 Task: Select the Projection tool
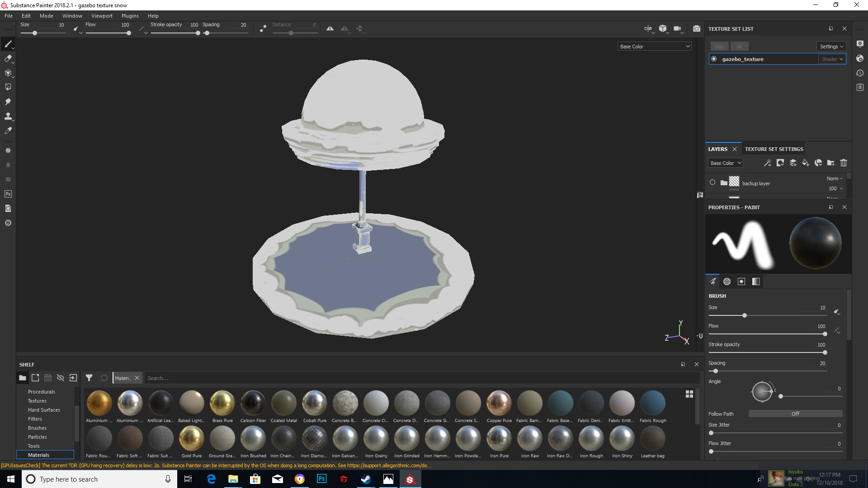[x=8, y=73]
